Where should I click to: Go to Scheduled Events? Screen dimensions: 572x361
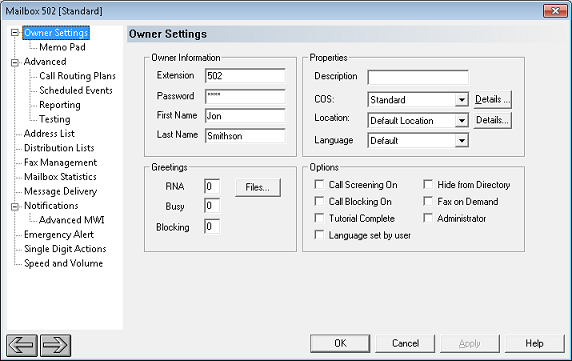[x=76, y=90]
